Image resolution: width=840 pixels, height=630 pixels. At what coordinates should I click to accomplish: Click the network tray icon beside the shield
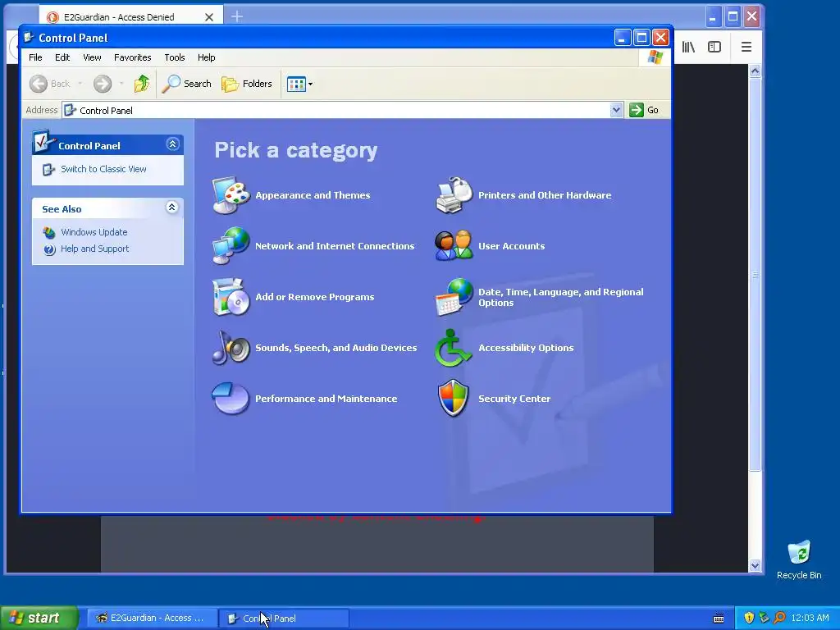tap(764, 618)
